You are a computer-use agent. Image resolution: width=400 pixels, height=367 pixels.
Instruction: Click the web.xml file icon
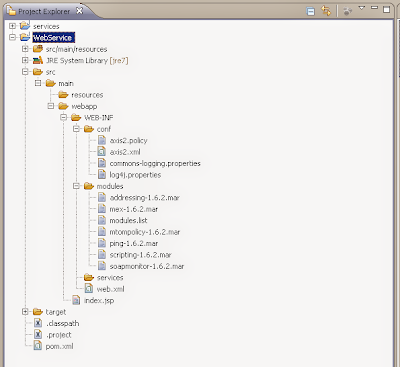click(89, 289)
